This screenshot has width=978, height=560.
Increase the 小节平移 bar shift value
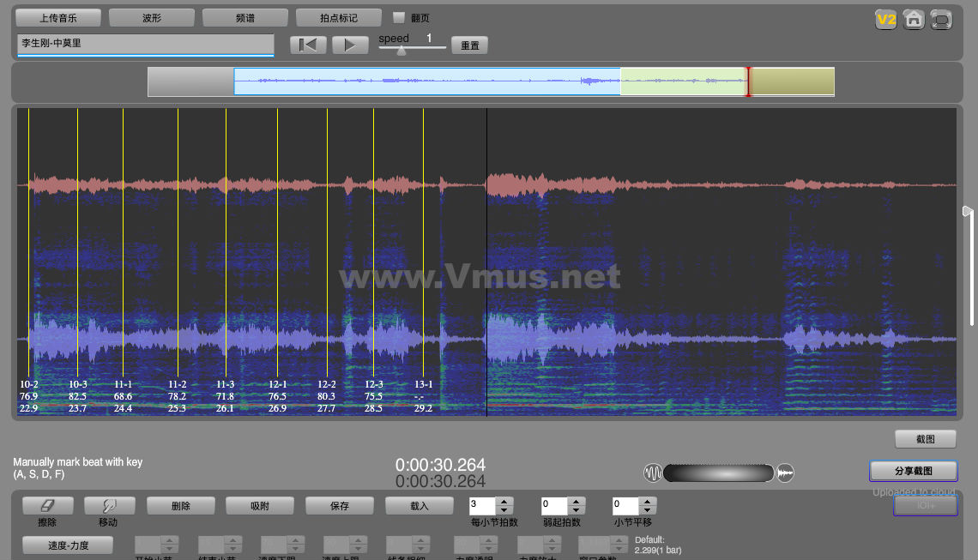648,501
